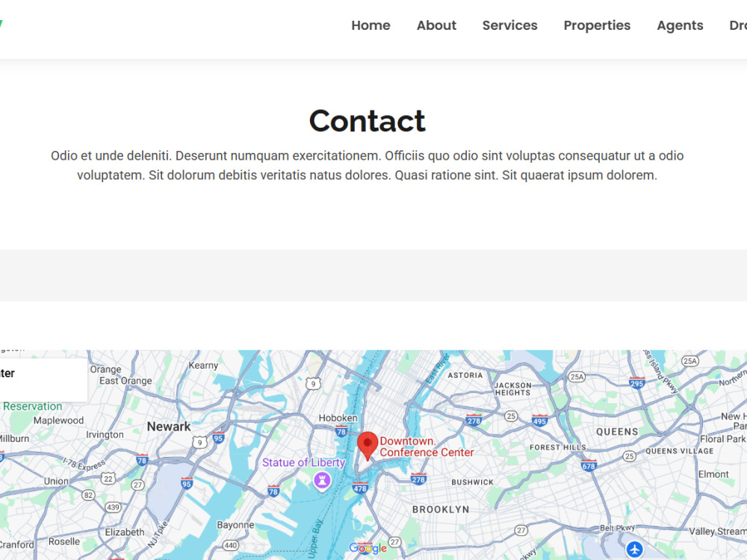747x560 pixels.
Task: Click the Roselle map label
Action: point(63,541)
